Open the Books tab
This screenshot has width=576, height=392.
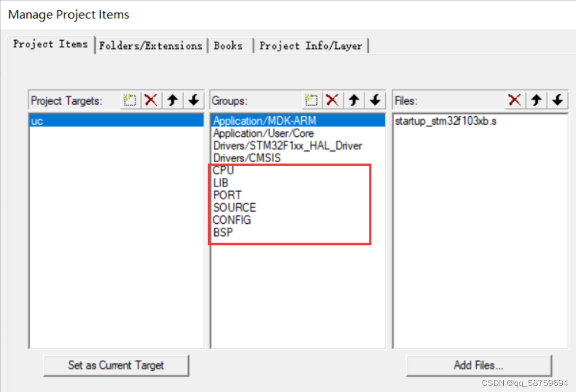(228, 45)
